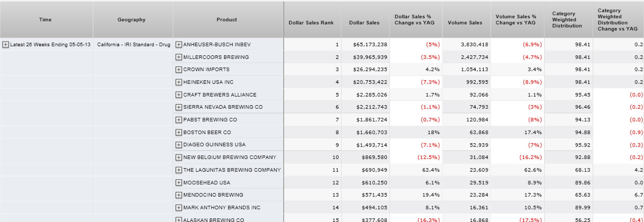644x222 pixels.
Task: Expand the ANHEUSER-BUSCH INBEV product row
Action: tap(179, 45)
